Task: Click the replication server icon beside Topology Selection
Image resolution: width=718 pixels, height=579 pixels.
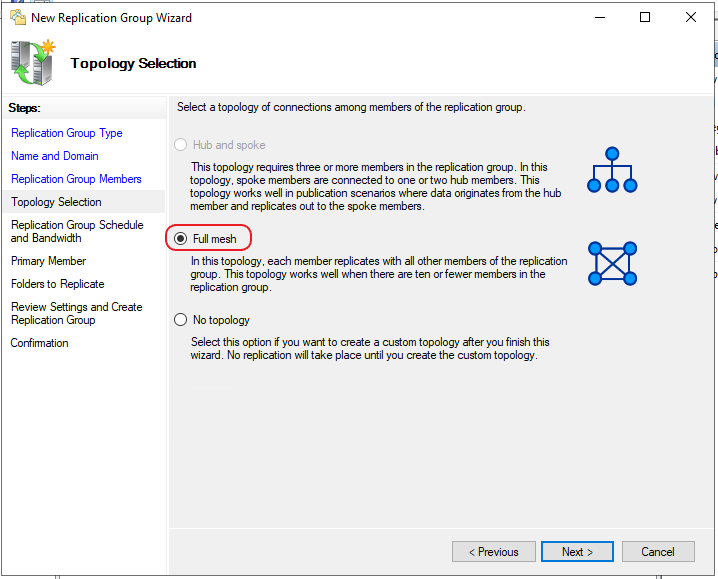Action: 33,63
